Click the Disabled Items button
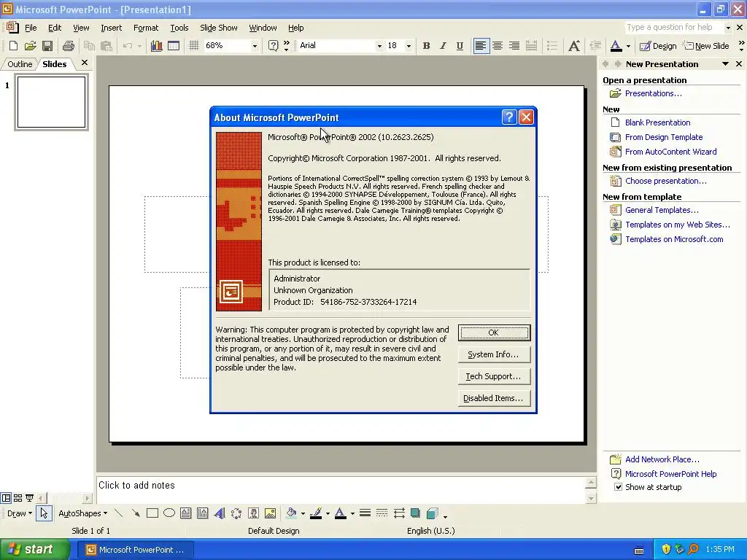The image size is (747, 560). click(x=494, y=398)
